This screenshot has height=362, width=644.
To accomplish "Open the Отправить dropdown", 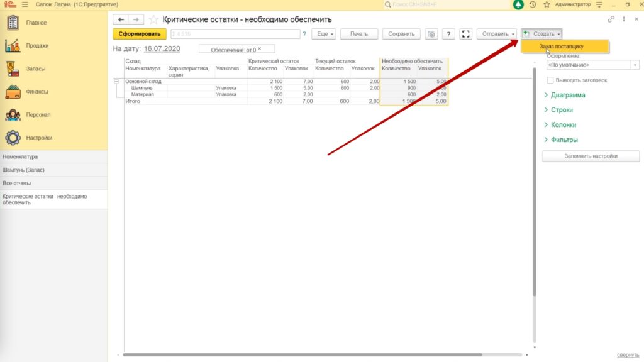I will [497, 34].
